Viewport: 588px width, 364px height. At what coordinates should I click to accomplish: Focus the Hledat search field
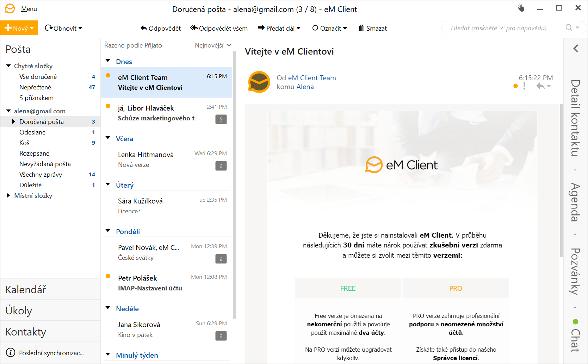coord(504,28)
